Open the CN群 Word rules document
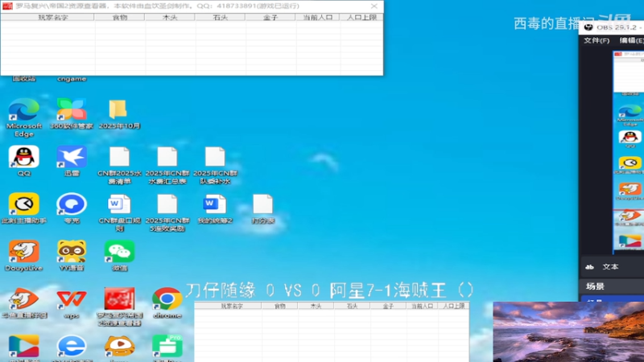This screenshot has height=362, width=644. click(119, 212)
